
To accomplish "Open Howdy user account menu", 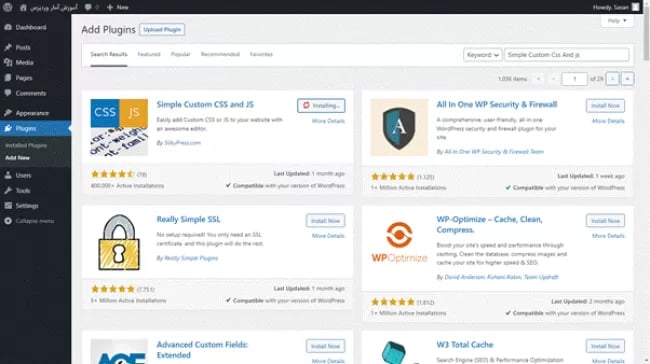I will pos(616,7).
